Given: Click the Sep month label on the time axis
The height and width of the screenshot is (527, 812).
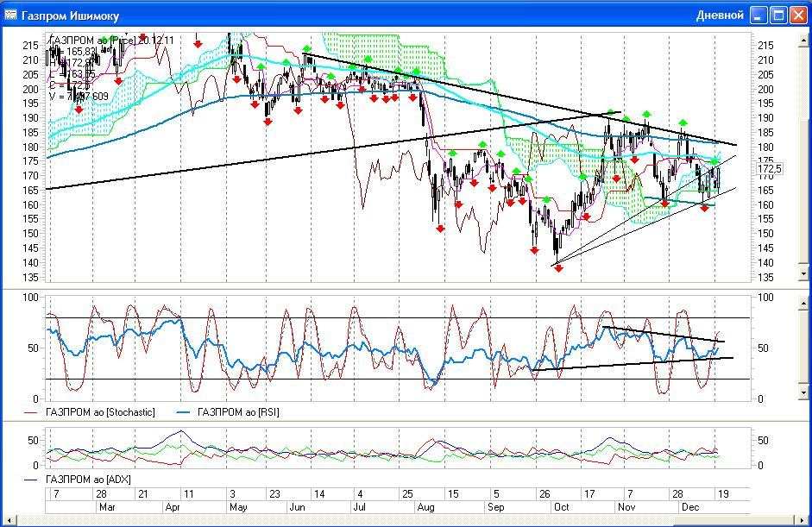Looking at the screenshot, I should click(x=495, y=507).
